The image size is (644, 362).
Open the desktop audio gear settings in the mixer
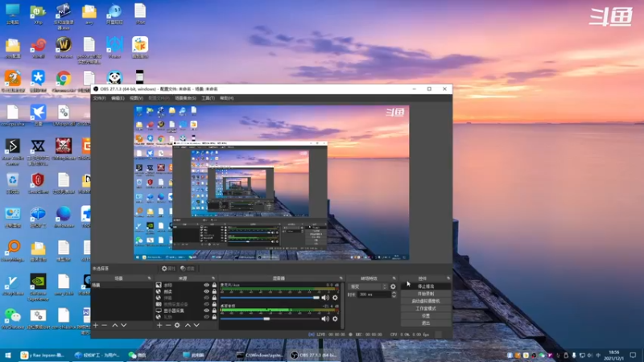tap(335, 319)
